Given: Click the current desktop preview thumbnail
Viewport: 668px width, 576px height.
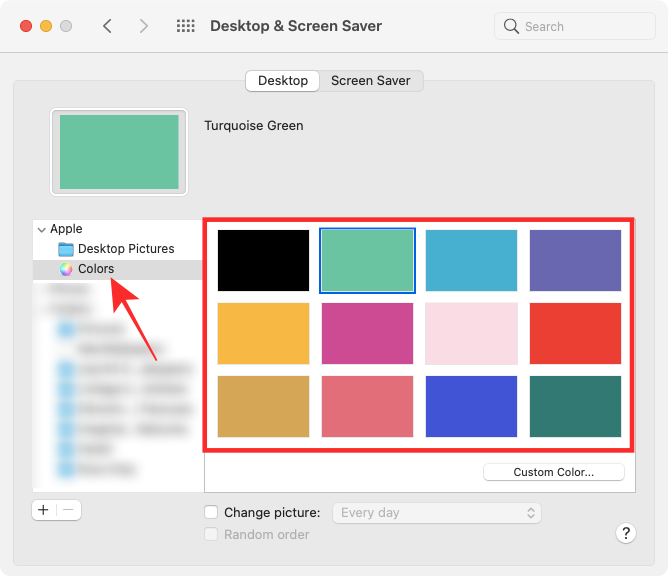Looking at the screenshot, I should click(119, 152).
